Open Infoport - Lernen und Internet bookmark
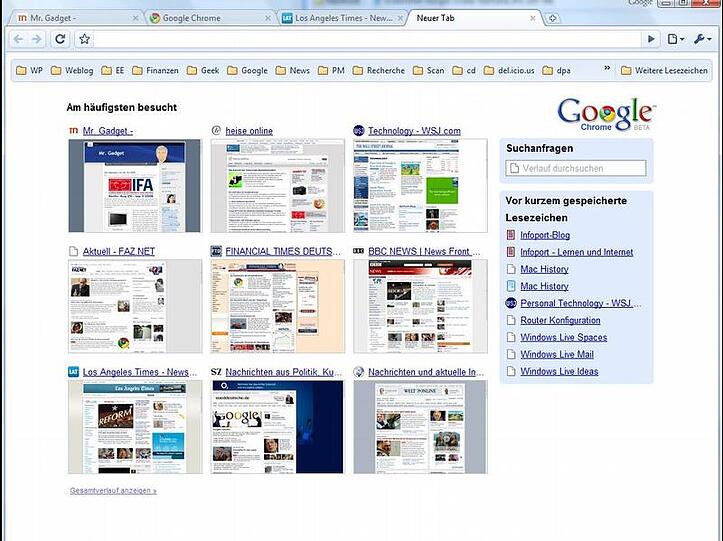The width and height of the screenshot is (723, 541). pyautogui.click(x=577, y=252)
